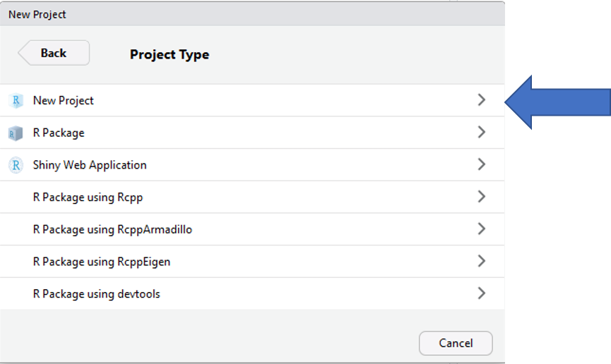Viewport: 611px width, 364px height.
Task: Click chevron on R Package using Rcpp
Action: 482,197
